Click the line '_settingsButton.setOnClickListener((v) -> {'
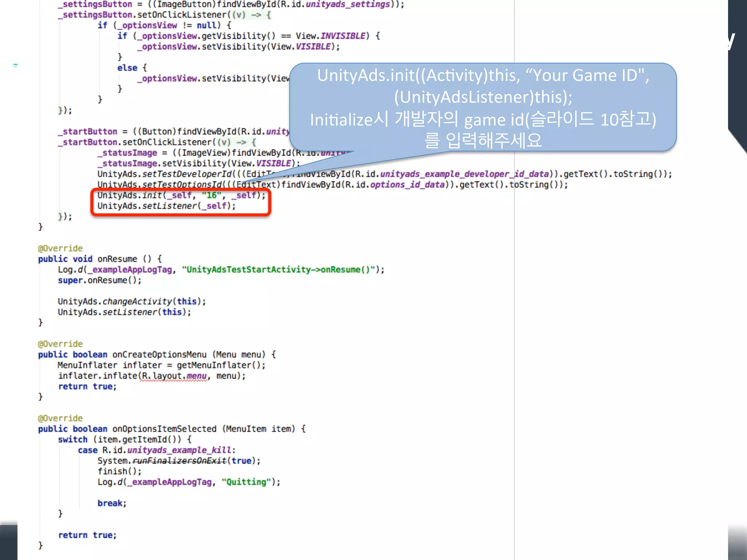Screen dimensions: 747x560 point(165,15)
